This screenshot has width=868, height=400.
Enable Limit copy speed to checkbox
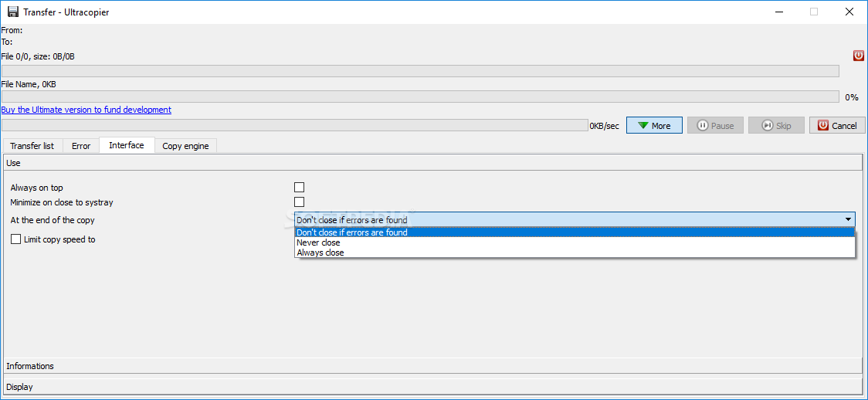[x=15, y=239]
